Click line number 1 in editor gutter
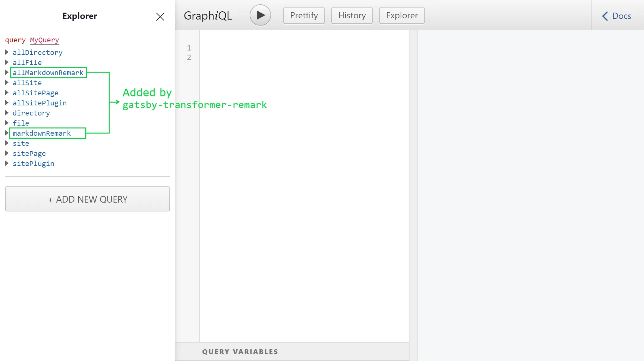644x361 pixels. (189, 48)
